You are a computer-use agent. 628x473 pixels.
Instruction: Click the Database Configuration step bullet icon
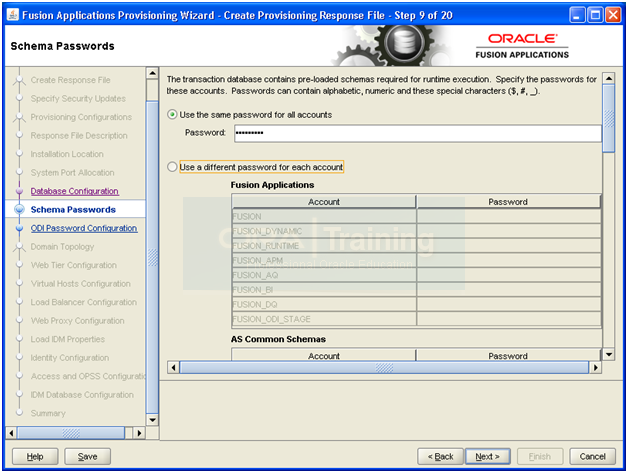click(x=19, y=191)
